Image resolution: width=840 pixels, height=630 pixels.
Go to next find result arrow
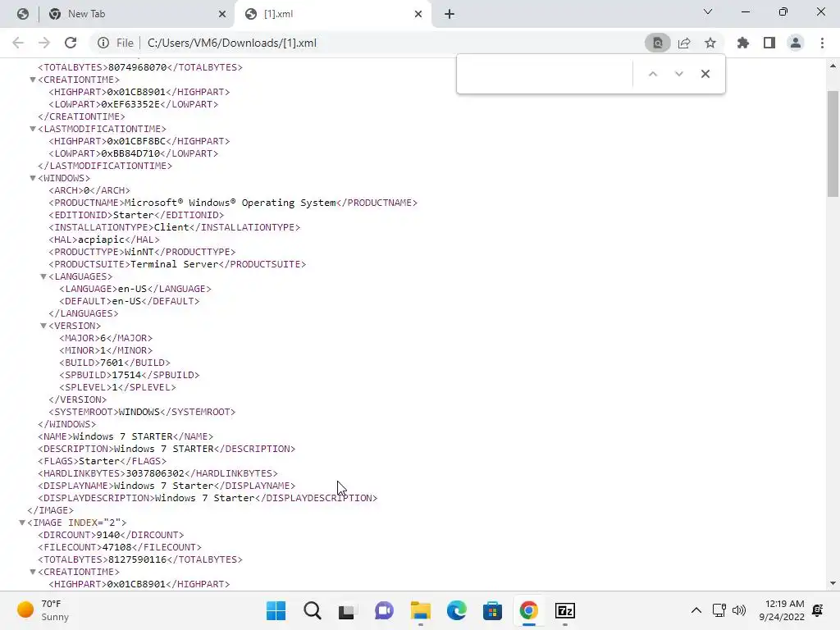[x=678, y=74]
